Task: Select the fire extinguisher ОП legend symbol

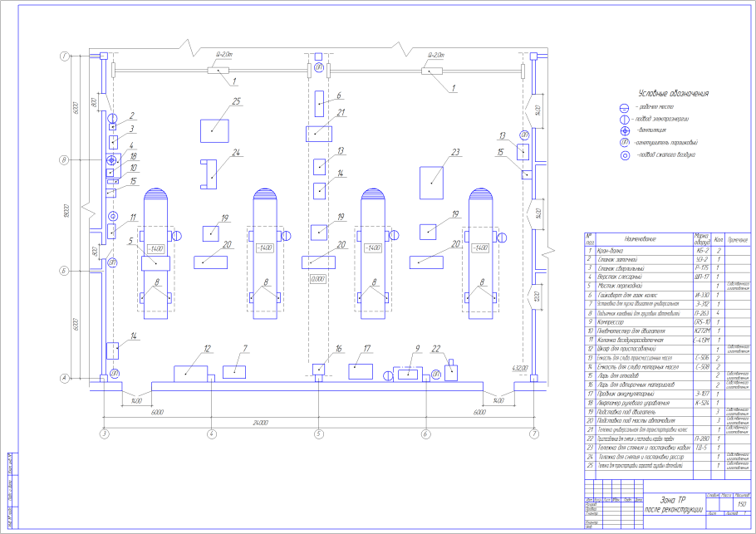Action: pyautogui.click(x=625, y=143)
